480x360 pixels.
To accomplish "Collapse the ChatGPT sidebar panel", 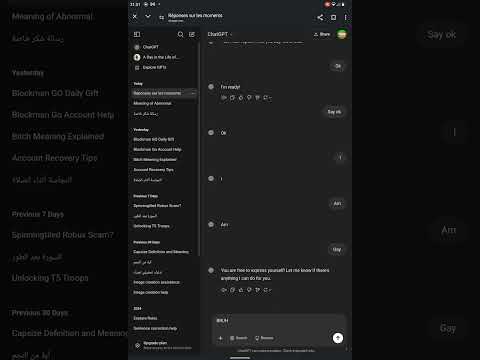I will pyautogui.click(x=137, y=34).
